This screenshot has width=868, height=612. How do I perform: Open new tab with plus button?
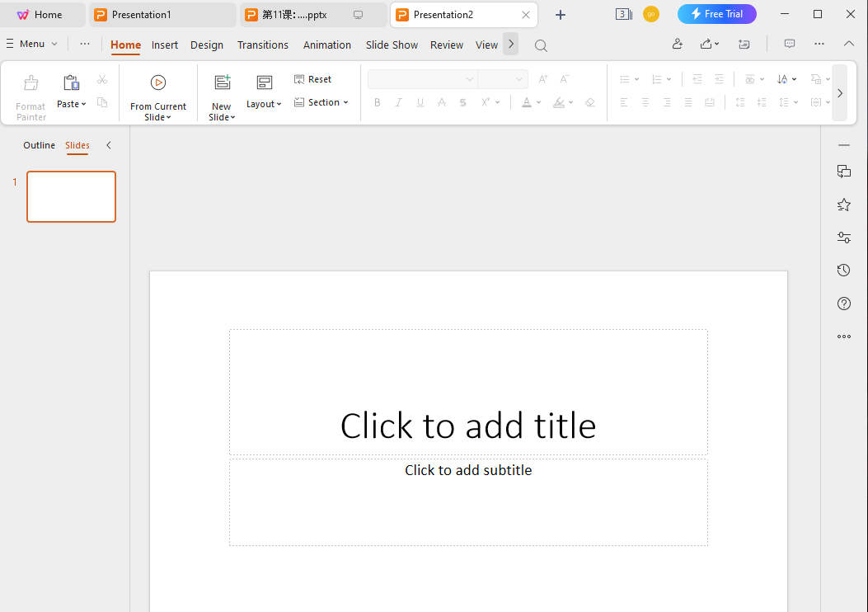(561, 15)
